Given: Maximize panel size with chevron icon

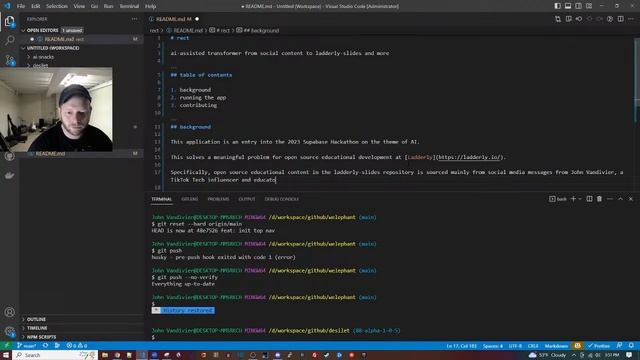Looking at the screenshot, I should (x=620, y=199).
